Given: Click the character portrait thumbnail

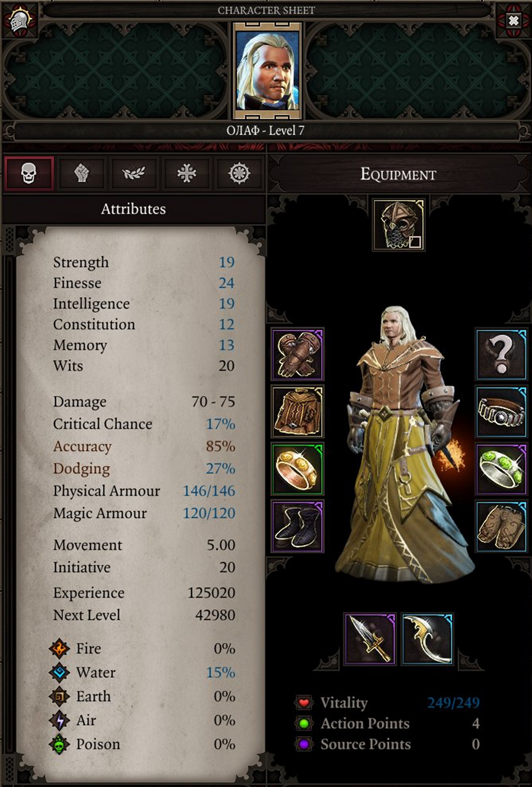Looking at the screenshot, I should tap(267, 70).
